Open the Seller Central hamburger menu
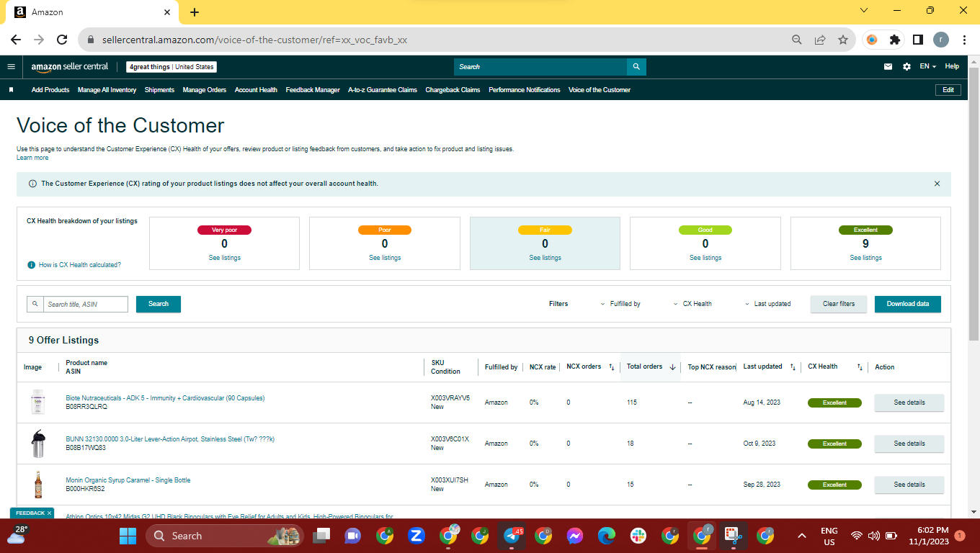 (11, 67)
